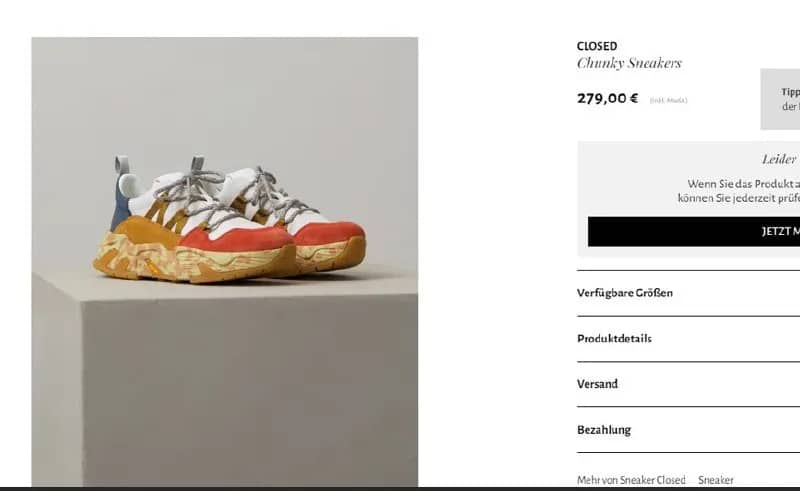Image resolution: width=800 pixels, height=491 pixels.
Task: Open the Versand accordion row
Action: pos(688,384)
